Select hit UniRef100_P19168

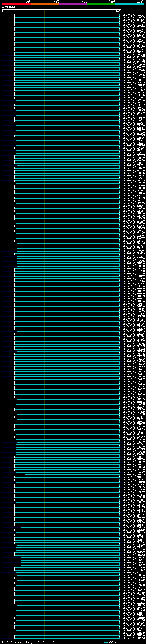[133, 316]
